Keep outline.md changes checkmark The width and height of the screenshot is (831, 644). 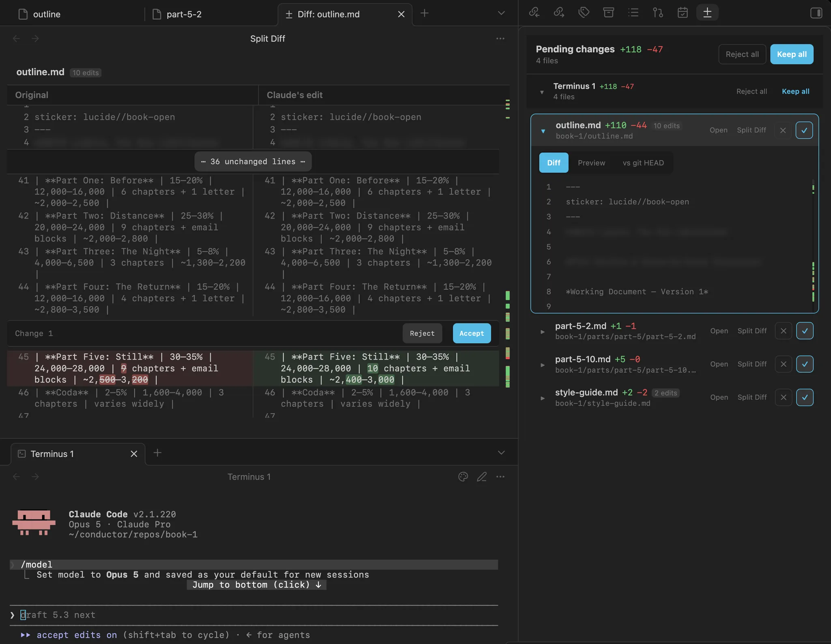804,130
